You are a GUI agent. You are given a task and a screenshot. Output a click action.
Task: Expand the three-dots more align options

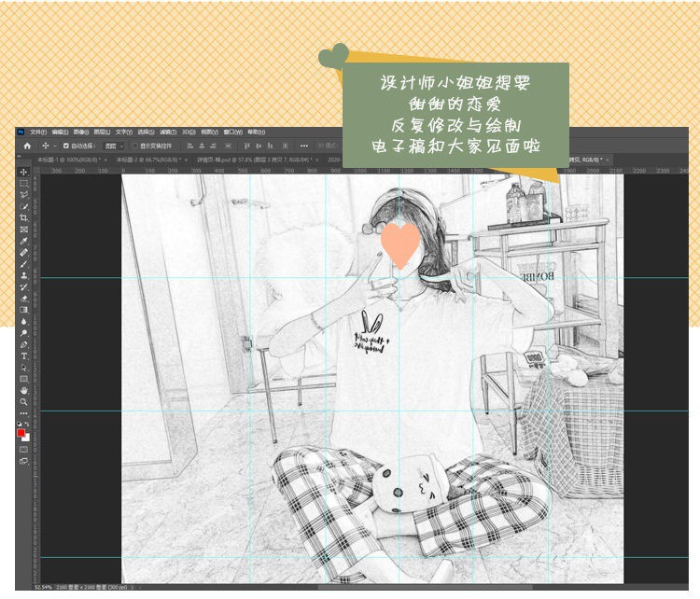(x=304, y=146)
